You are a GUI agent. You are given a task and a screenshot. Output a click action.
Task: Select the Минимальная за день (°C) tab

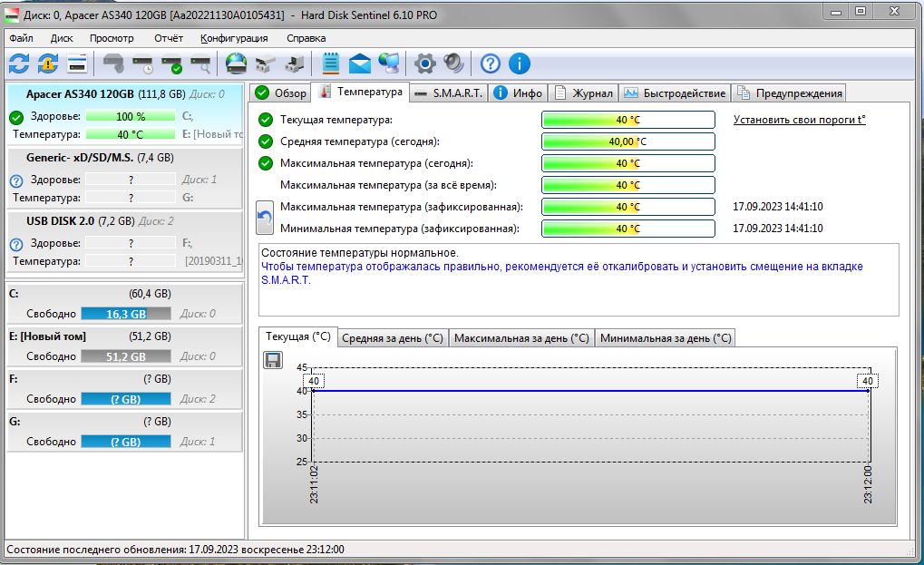(x=666, y=338)
